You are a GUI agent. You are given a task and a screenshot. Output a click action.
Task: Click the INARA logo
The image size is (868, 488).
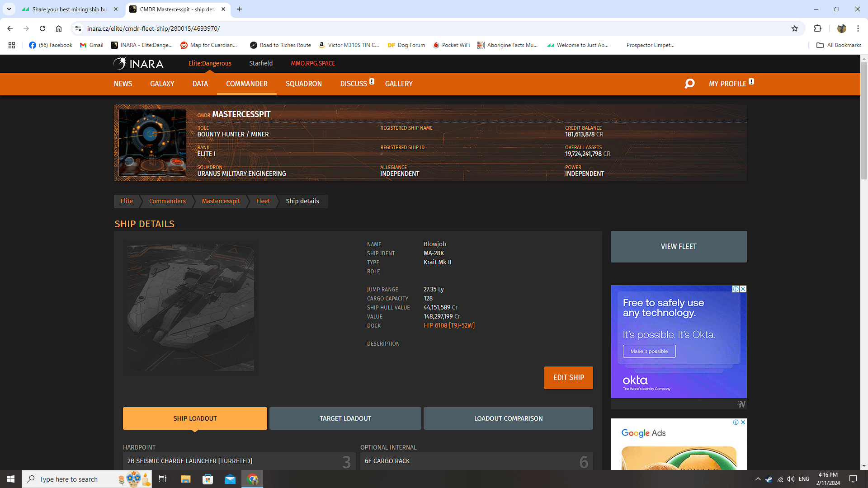pyautogui.click(x=138, y=63)
